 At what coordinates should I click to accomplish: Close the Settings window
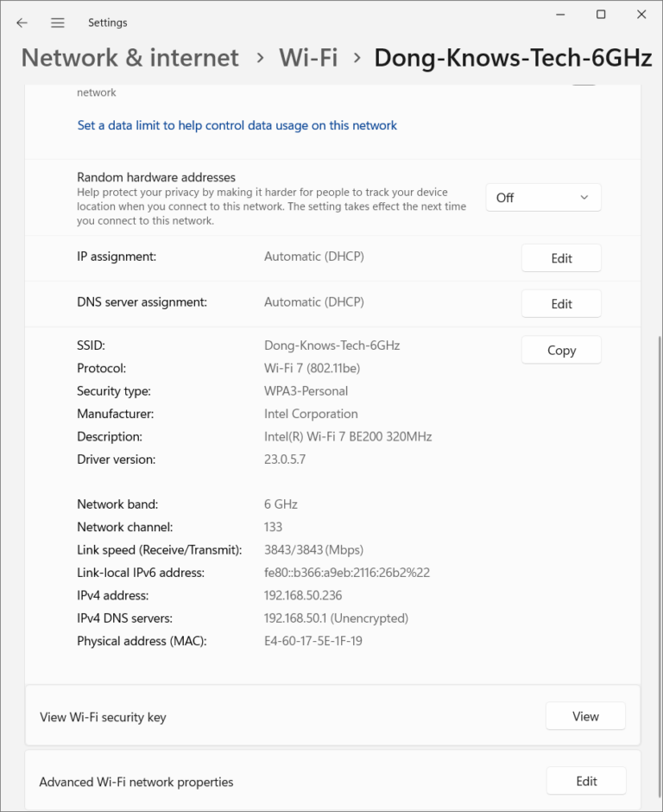click(x=641, y=15)
